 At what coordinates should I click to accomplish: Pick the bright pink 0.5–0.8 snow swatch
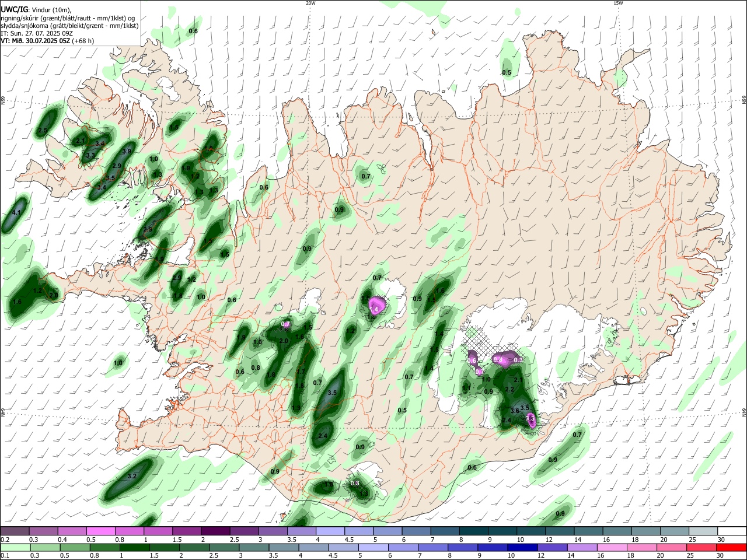point(101,531)
